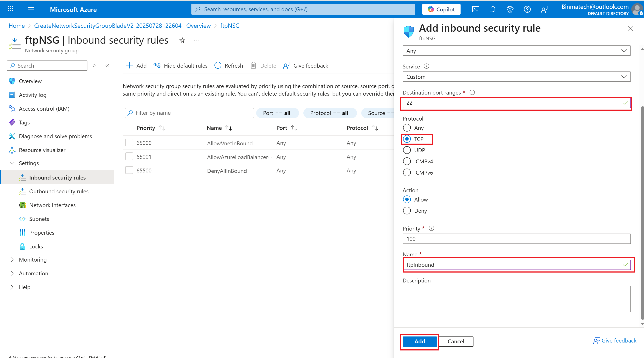Click the panel's vertical scrollbar
644x358 pixels.
[642, 212]
